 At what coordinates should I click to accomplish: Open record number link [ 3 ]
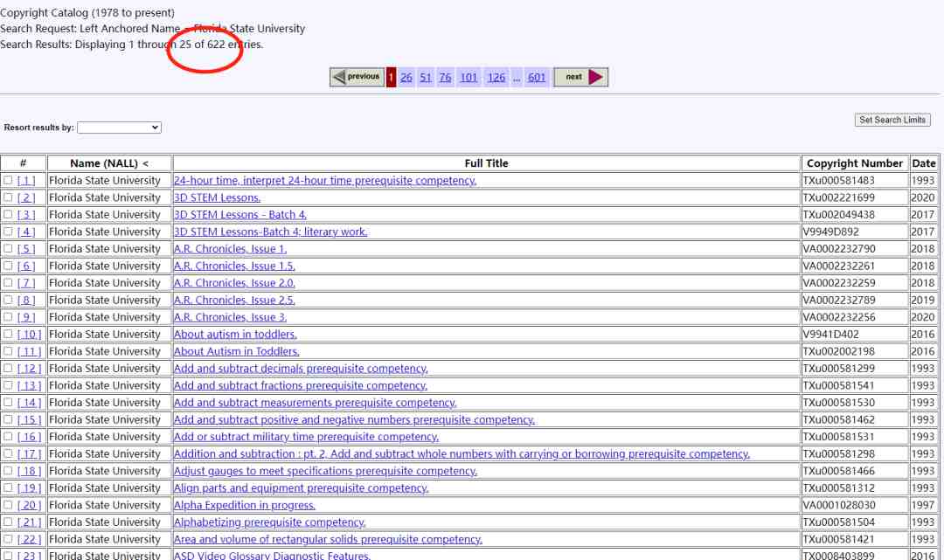point(26,215)
